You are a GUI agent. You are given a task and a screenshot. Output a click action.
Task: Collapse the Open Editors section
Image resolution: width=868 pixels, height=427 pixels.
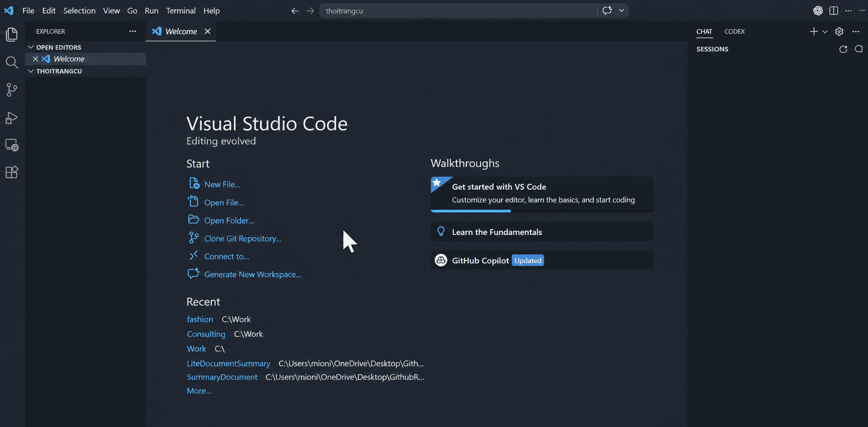click(x=31, y=47)
